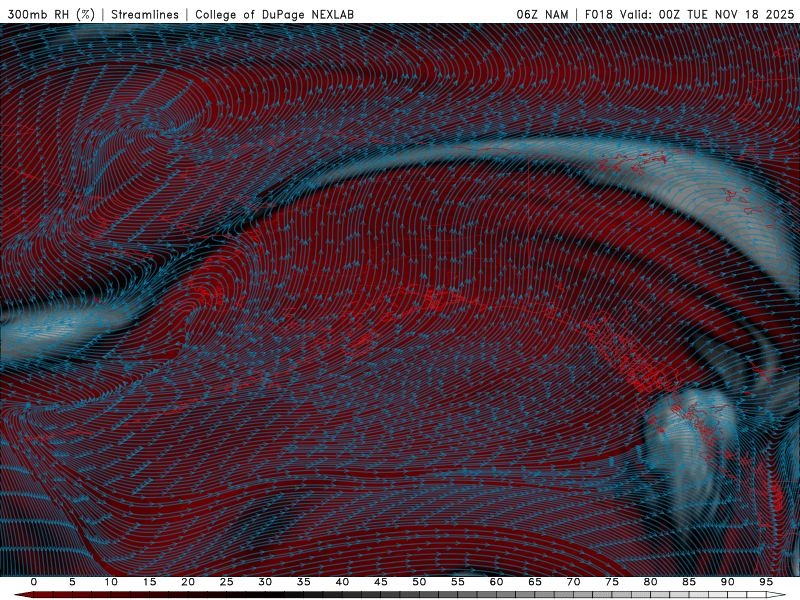Click the colorbar label "30"

click(265, 582)
